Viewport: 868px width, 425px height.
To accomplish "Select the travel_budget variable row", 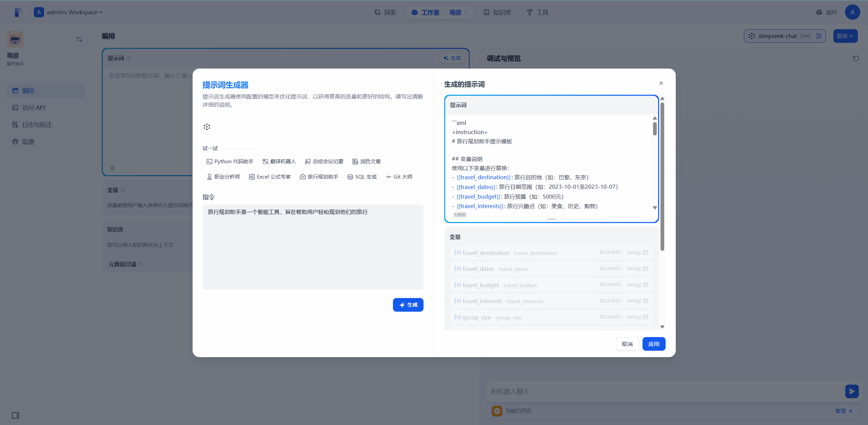I will (x=551, y=285).
